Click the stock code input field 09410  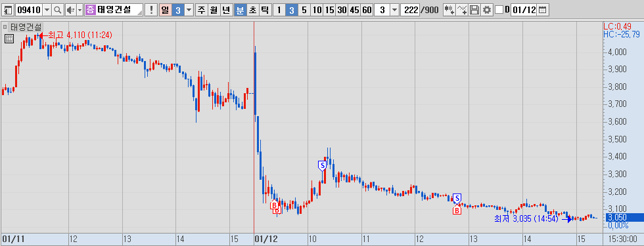[29, 10]
